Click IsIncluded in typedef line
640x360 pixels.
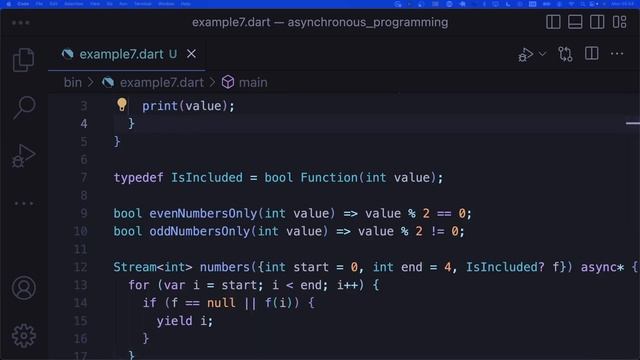pos(207,178)
